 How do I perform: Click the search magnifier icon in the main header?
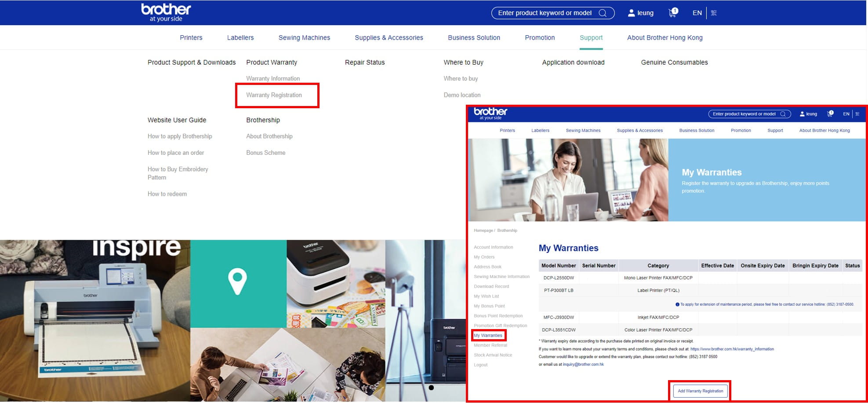pos(603,13)
